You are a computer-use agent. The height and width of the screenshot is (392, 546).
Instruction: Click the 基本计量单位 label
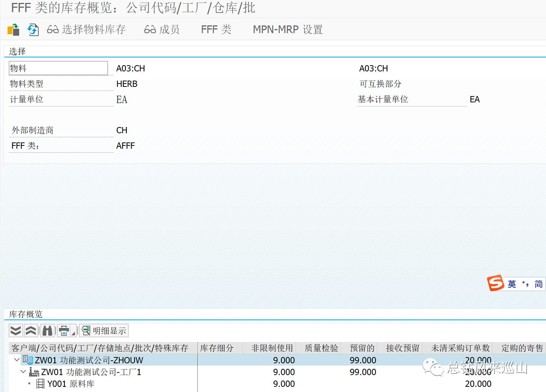point(383,99)
